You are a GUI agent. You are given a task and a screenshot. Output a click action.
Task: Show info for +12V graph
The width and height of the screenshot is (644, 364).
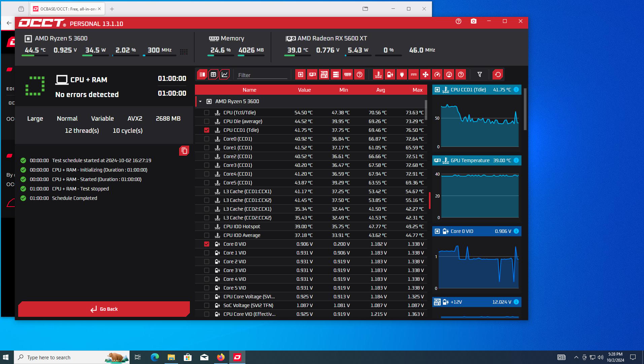tap(516, 302)
